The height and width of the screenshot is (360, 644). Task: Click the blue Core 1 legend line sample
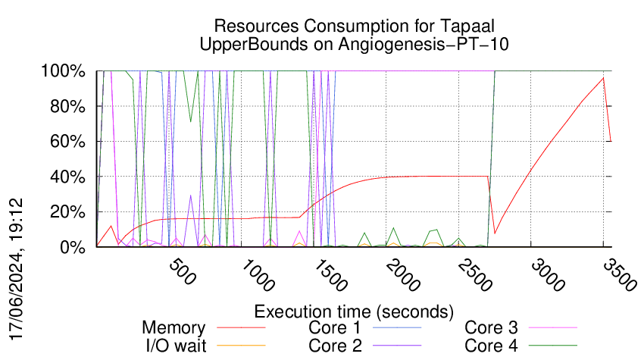coord(397,328)
